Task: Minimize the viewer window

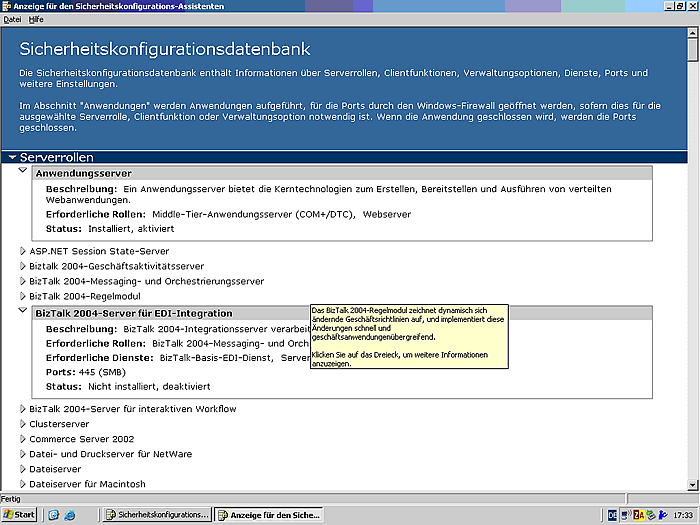Action: pyautogui.click(x=669, y=6)
